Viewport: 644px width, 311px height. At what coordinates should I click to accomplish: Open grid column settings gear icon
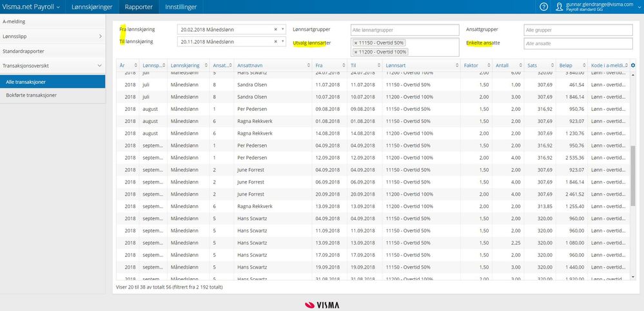click(633, 65)
